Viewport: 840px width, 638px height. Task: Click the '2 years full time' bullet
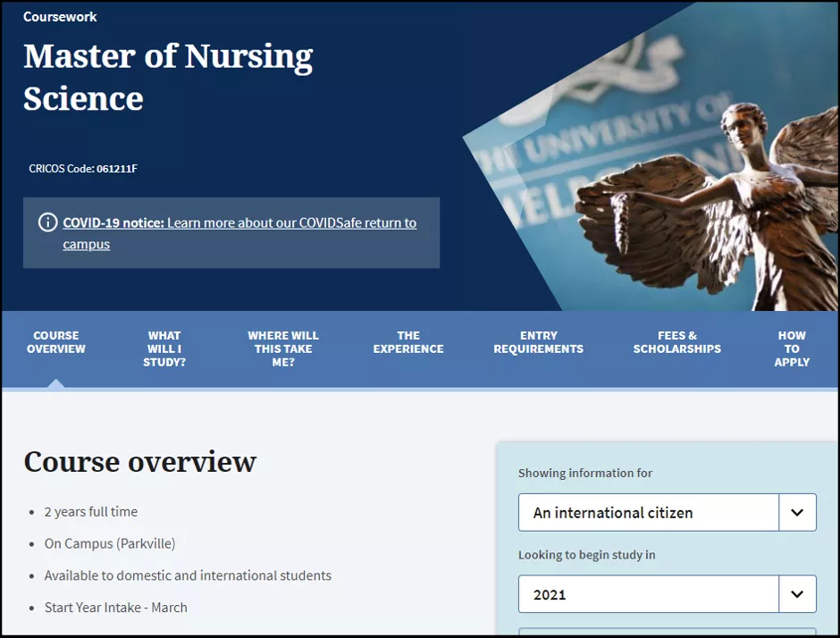(x=91, y=512)
